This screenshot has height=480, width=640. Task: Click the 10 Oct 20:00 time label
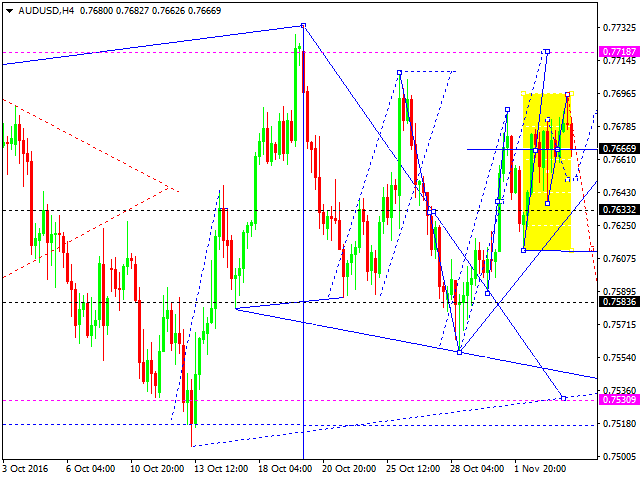pos(157,469)
